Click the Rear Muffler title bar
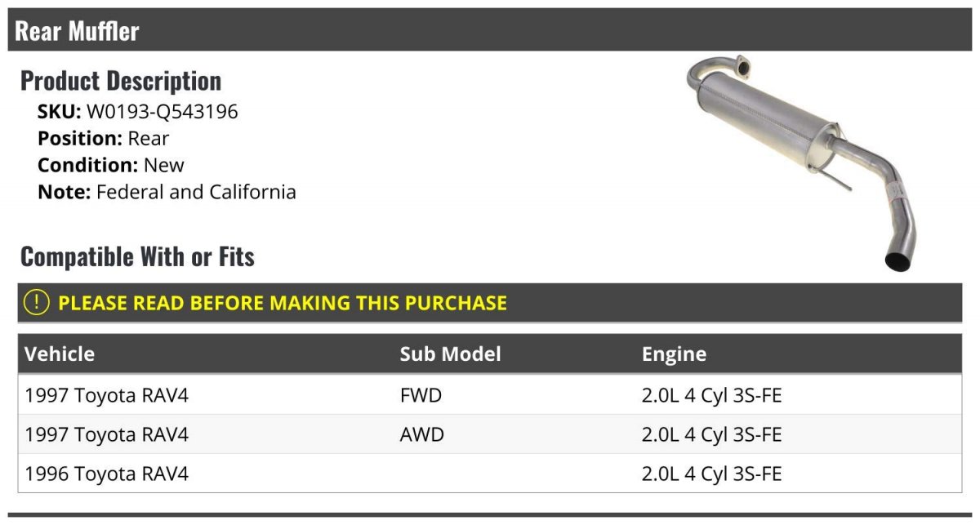The width and height of the screenshot is (980, 525). click(490, 30)
